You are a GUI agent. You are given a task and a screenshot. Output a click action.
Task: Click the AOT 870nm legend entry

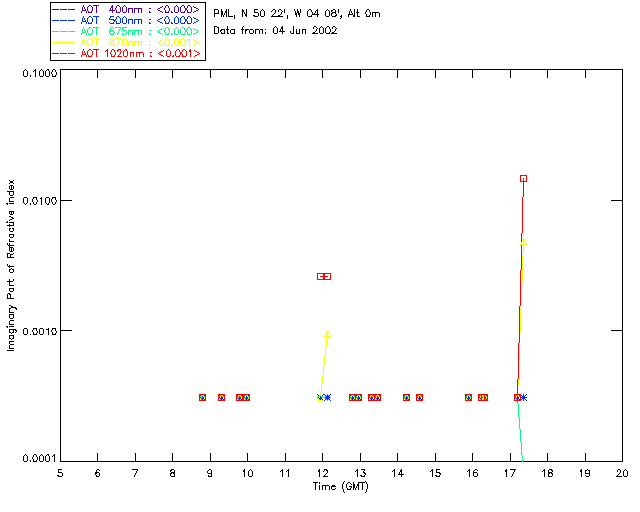click(x=126, y=42)
